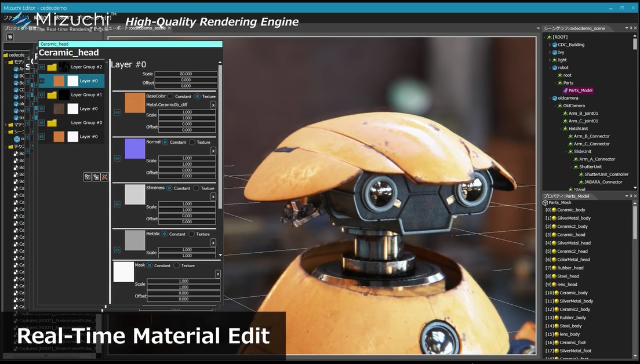The width and height of the screenshot is (640, 364).
Task: Select ColorMetal_head material entry
Action: (573, 260)
